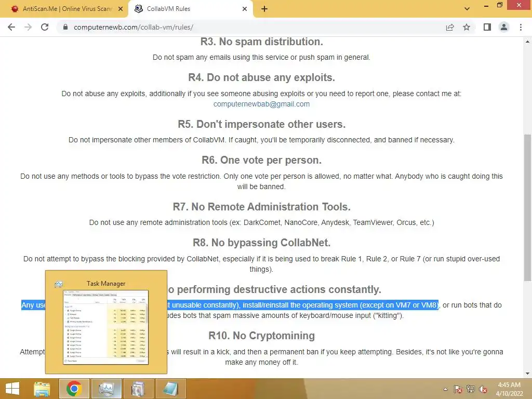532x399 pixels.
Task: Expand the tab search chevron
Action: [467, 9]
